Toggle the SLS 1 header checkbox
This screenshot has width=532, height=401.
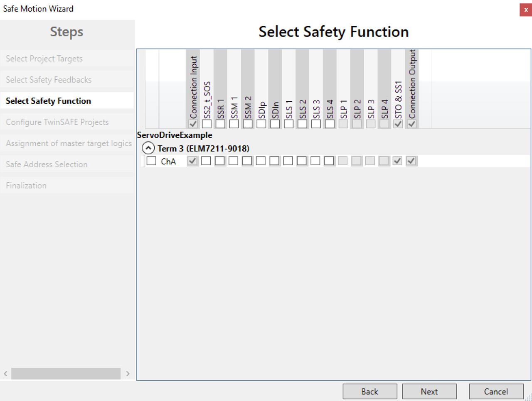pos(289,124)
